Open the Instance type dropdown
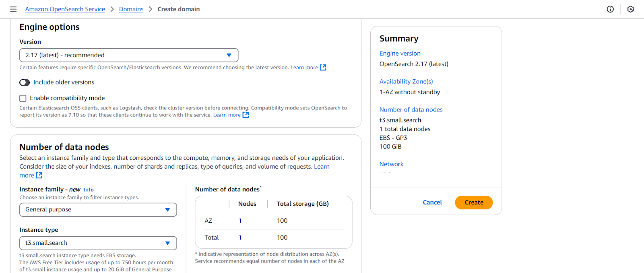This screenshot has height=273, width=644. (98, 243)
